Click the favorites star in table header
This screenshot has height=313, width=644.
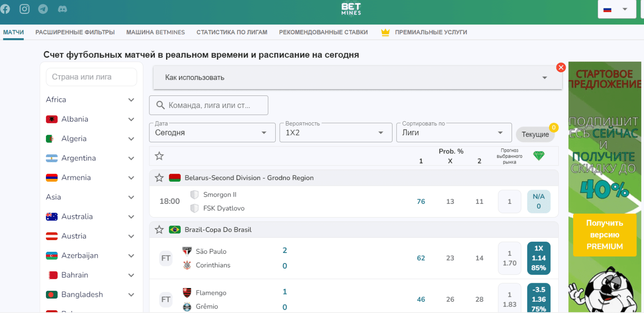coord(159,156)
